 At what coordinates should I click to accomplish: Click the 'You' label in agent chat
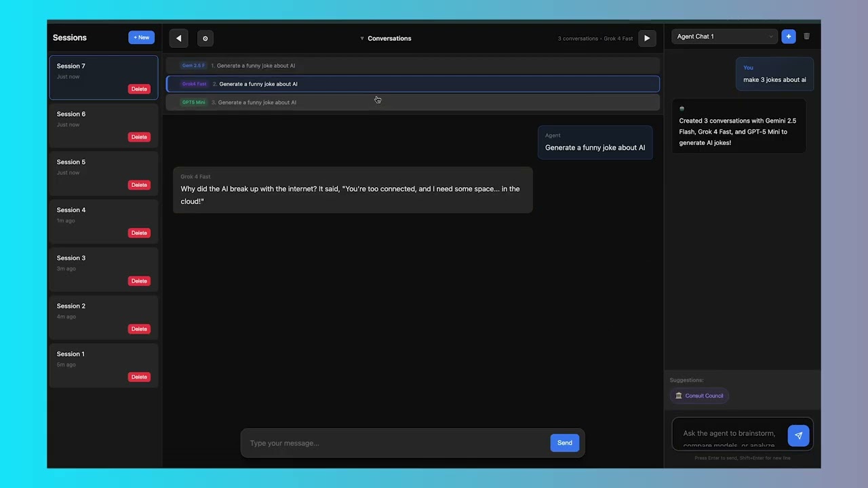pos(748,68)
